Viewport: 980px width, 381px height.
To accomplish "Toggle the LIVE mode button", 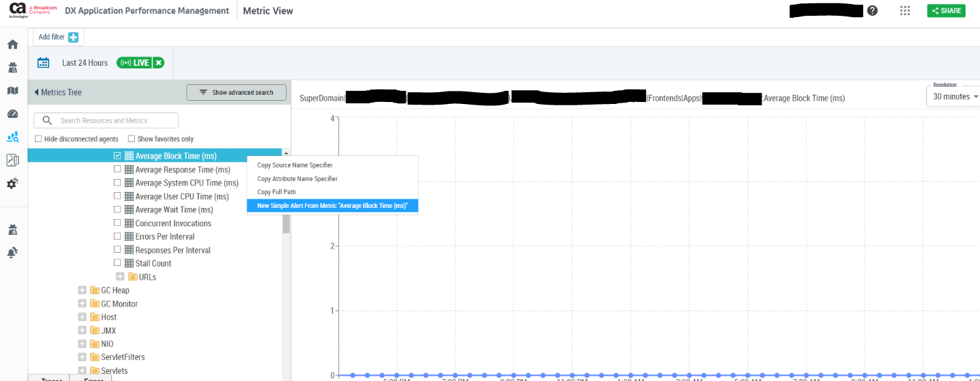I will pos(135,63).
